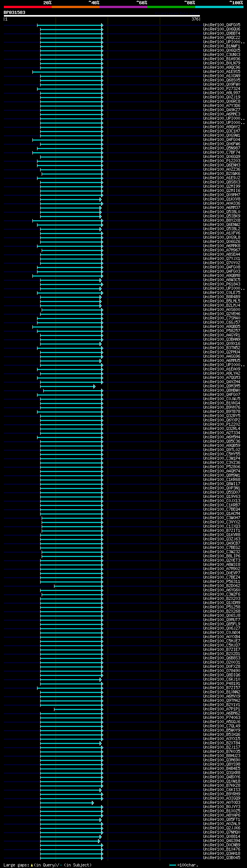Click the red 20% identity legend segment
247x868 pixels.
pyautogui.click(x=28, y=7)
